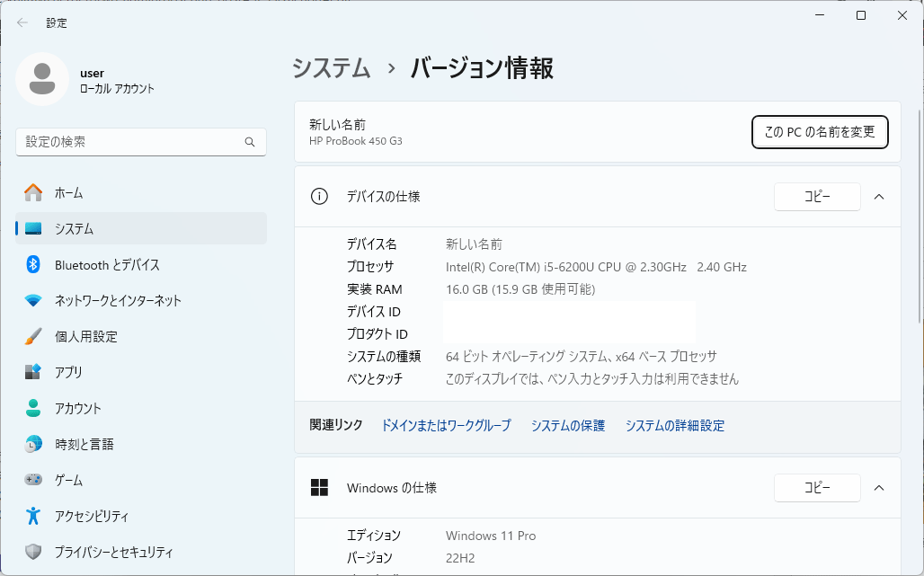Collapse the Windows の仕様 section chevron

click(879, 488)
